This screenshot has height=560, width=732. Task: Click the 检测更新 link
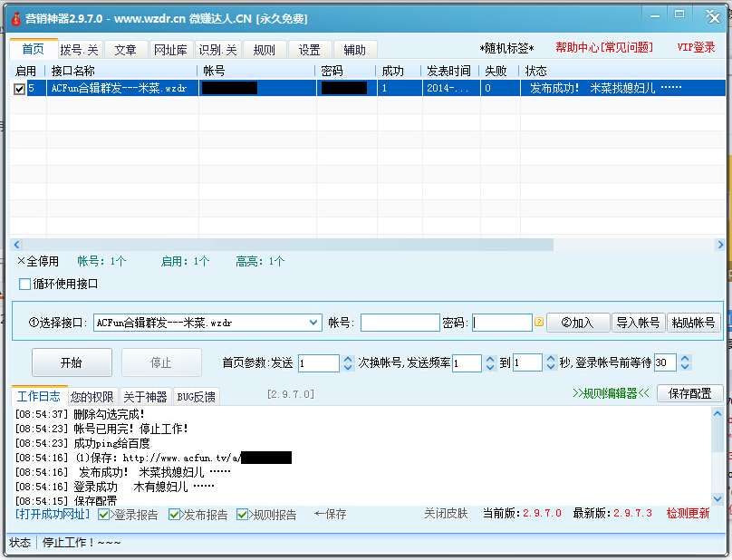coord(689,514)
